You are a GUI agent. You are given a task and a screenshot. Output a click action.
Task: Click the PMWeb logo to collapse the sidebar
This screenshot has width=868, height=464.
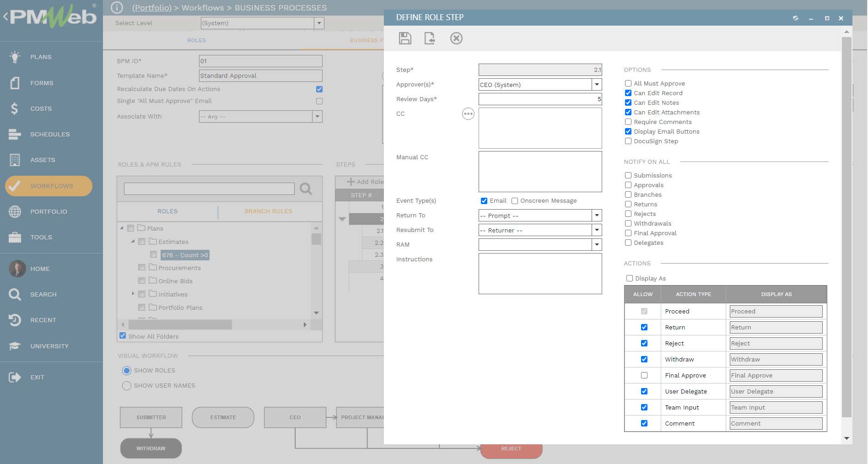pos(49,16)
